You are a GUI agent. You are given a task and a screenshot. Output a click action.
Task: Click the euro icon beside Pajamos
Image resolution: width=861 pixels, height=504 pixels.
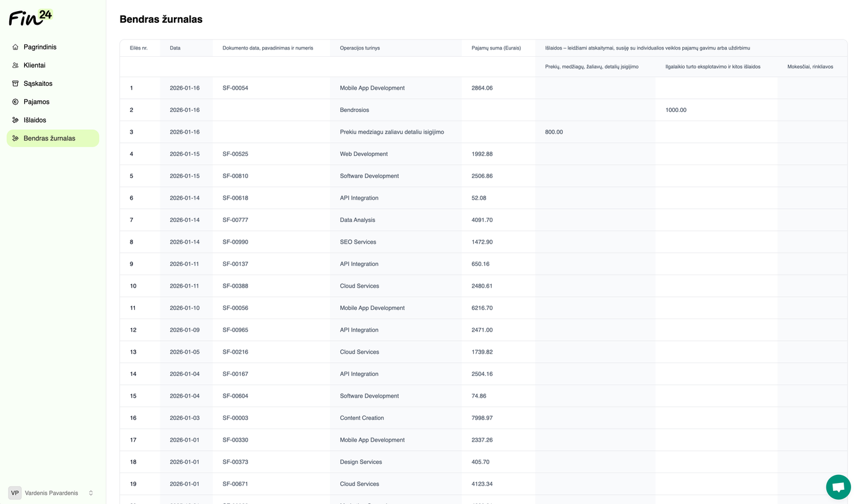[15, 101]
